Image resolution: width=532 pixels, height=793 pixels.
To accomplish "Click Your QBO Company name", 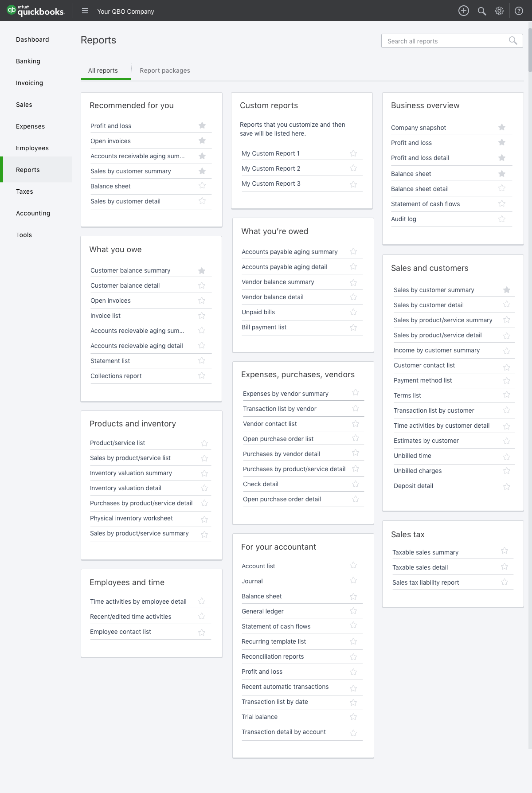I will (x=125, y=12).
